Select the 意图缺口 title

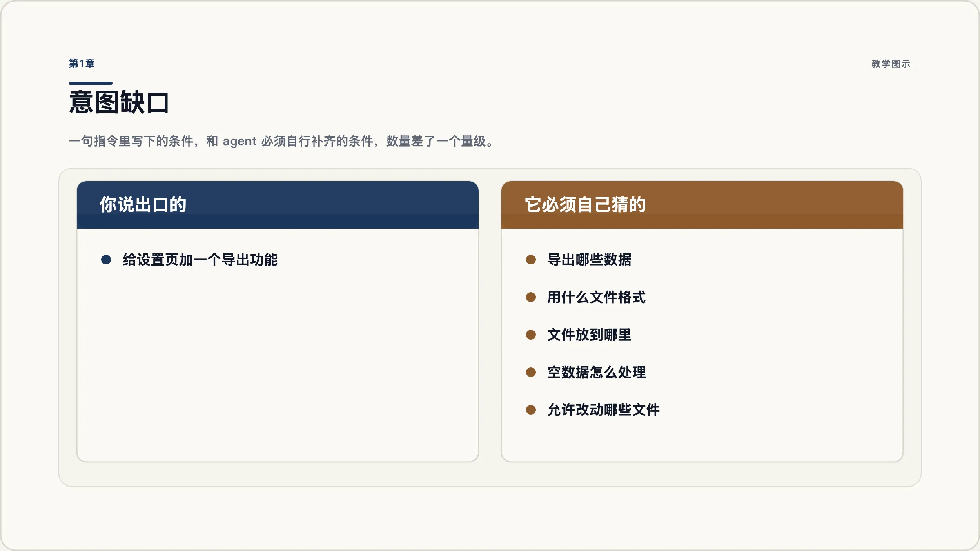click(x=119, y=102)
